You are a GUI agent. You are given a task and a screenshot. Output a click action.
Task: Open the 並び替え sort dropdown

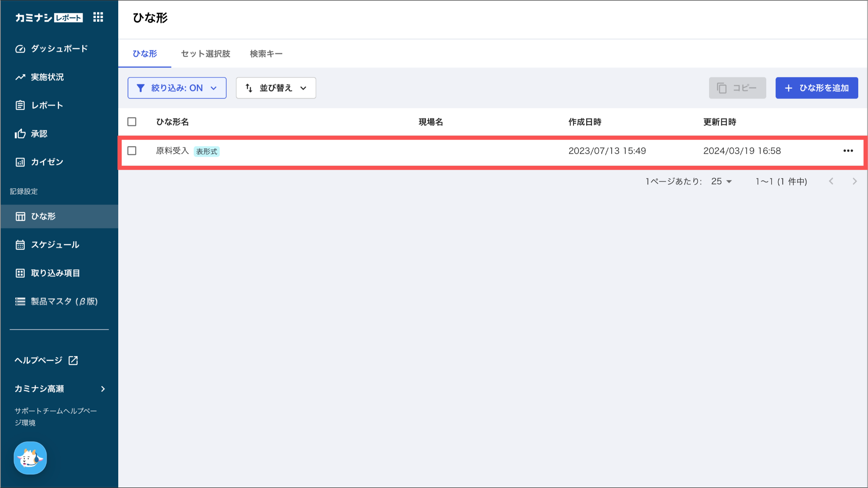pos(275,88)
